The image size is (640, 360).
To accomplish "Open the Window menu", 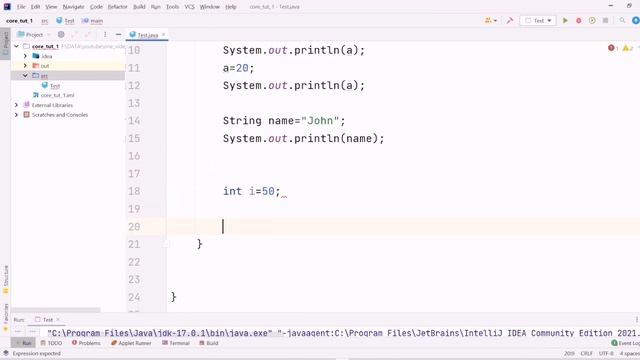I will click(210, 7).
